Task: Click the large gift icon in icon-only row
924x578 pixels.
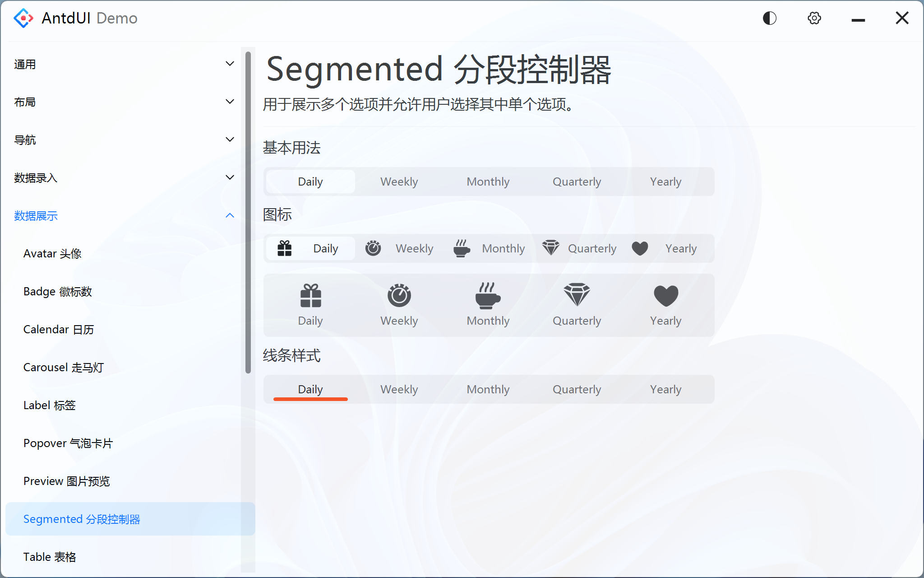Action: 310,294
